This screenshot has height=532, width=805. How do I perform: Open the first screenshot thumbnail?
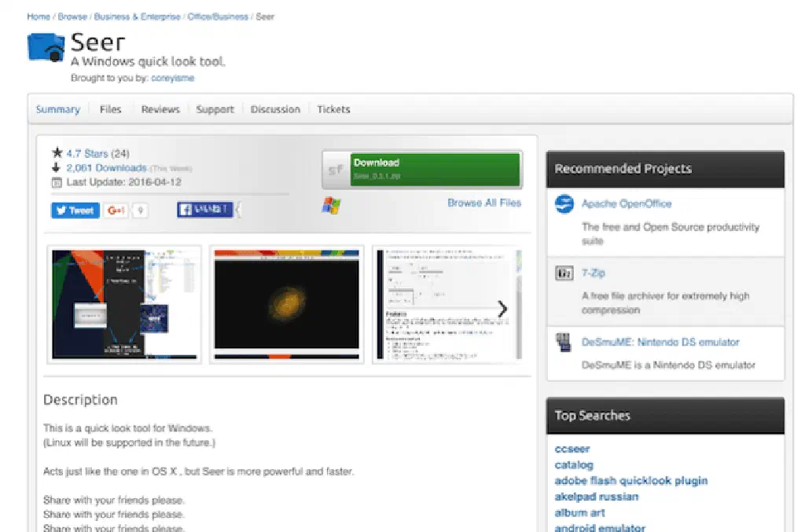point(124,304)
